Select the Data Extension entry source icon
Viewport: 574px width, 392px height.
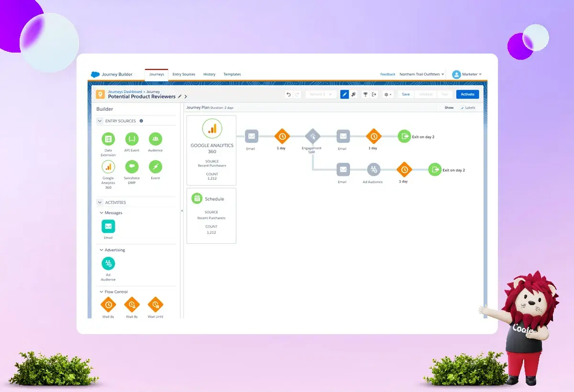pos(108,139)
